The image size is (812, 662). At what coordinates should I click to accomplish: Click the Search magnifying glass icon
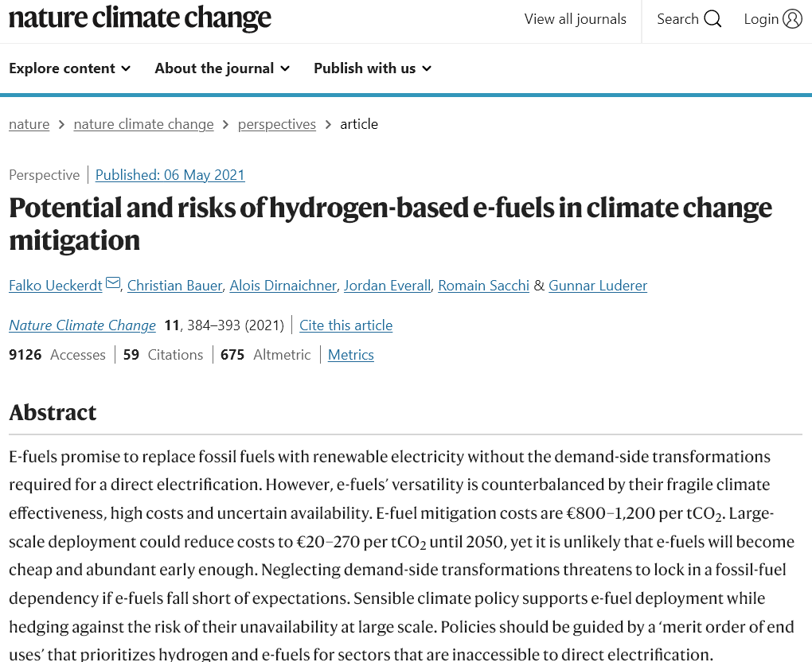pos(712,19)
